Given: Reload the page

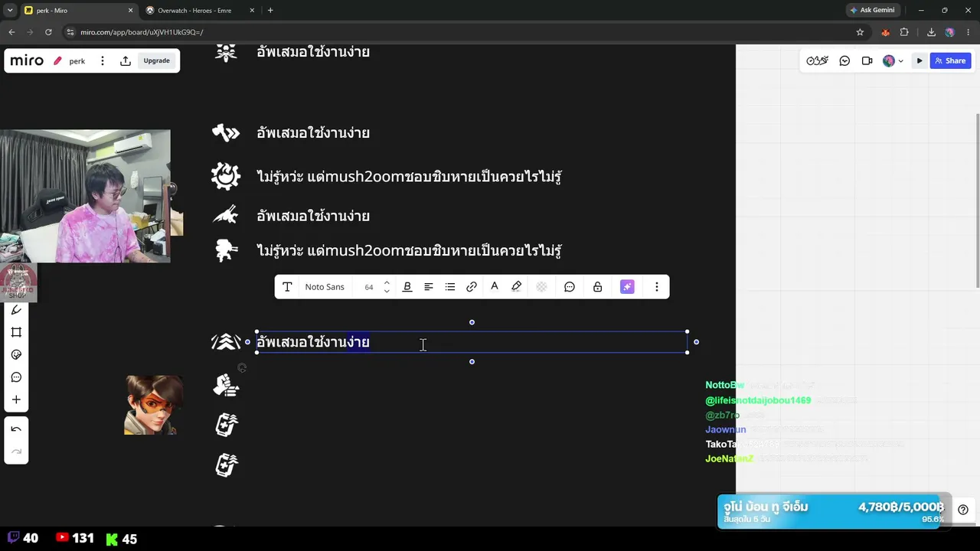Looking at the screenshot, I should coord(48,32).
